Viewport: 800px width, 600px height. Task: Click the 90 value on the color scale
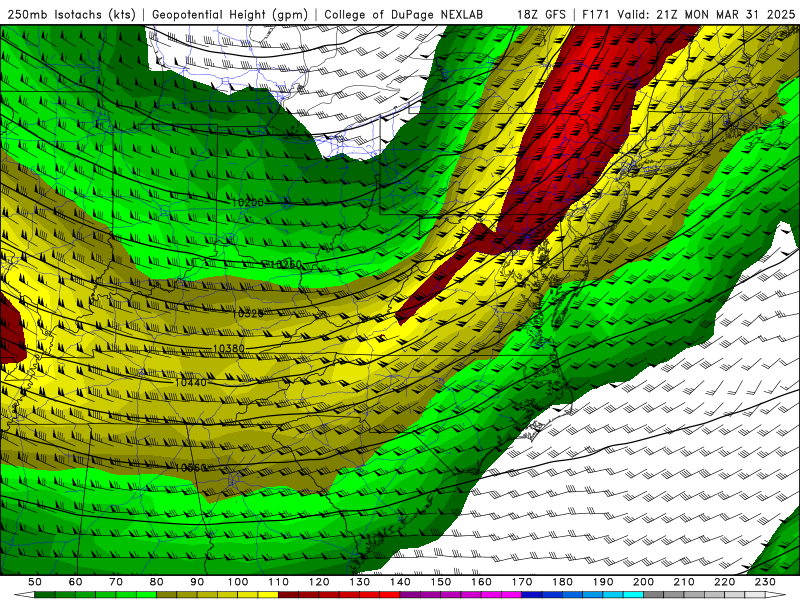coord(197,582)
